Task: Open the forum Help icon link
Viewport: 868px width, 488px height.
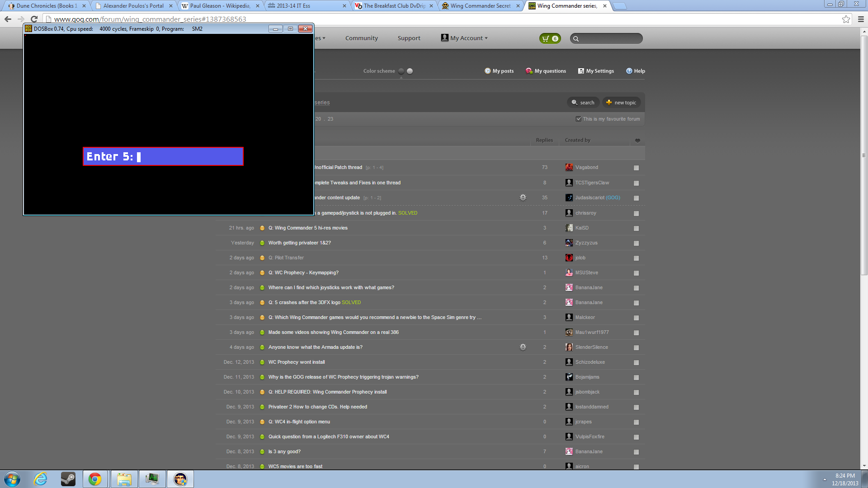Action: tap(635, 71)
